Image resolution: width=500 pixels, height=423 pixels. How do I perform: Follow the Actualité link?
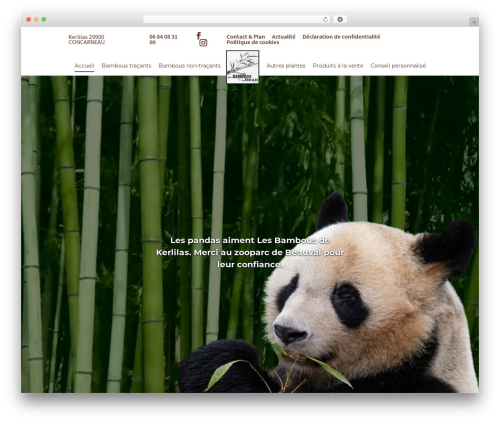click(x=283, y=37)
